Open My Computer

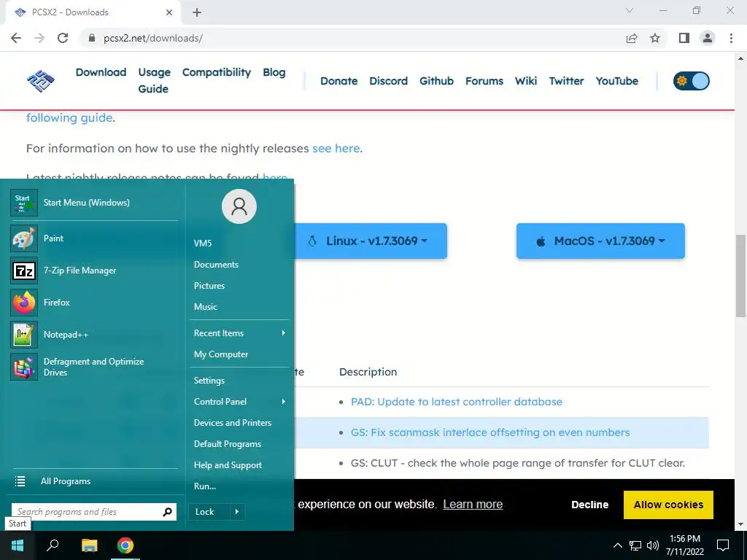pyautogui.click(x=221, y=354)
